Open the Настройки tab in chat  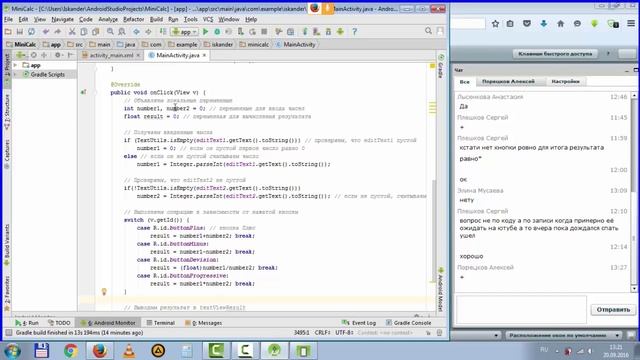pyautogui.click(x=565, y=82)
